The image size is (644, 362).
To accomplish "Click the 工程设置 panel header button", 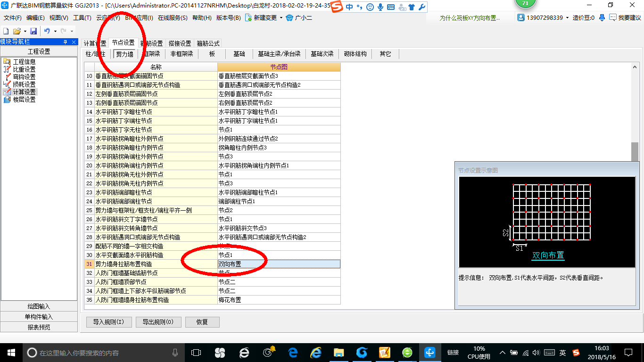I will (39, 51).
